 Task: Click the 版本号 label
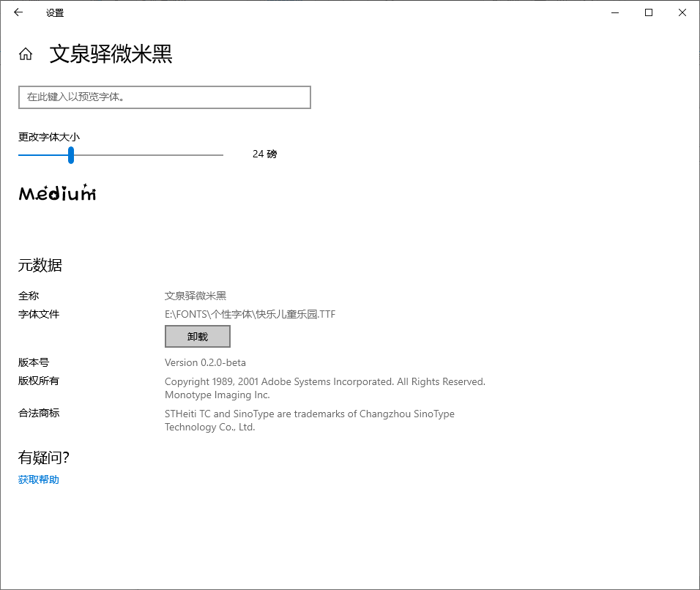click(x=34, y=362)
